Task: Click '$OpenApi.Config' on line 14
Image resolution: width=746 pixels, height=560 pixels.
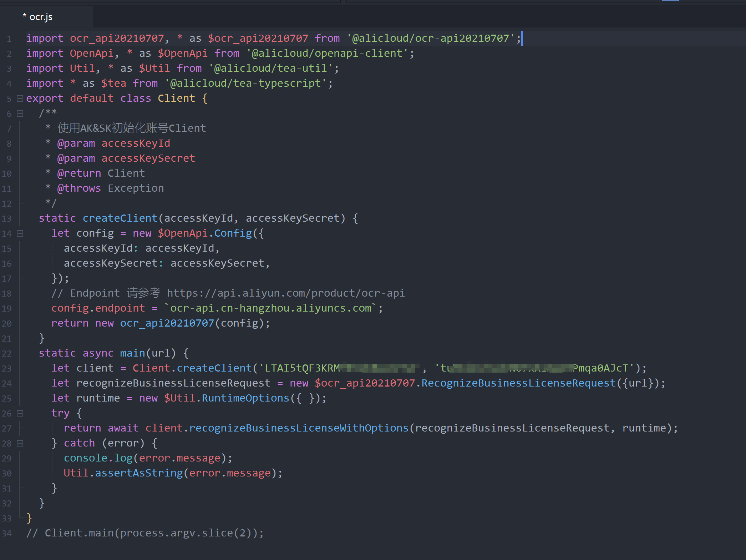Action: [205, 233]
